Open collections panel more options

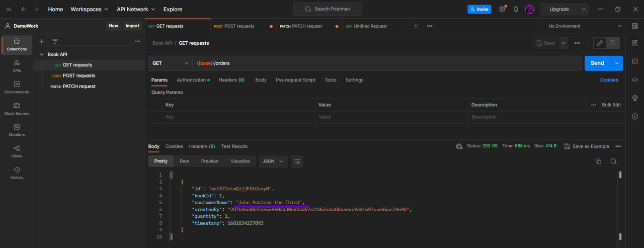click(137, 41)
